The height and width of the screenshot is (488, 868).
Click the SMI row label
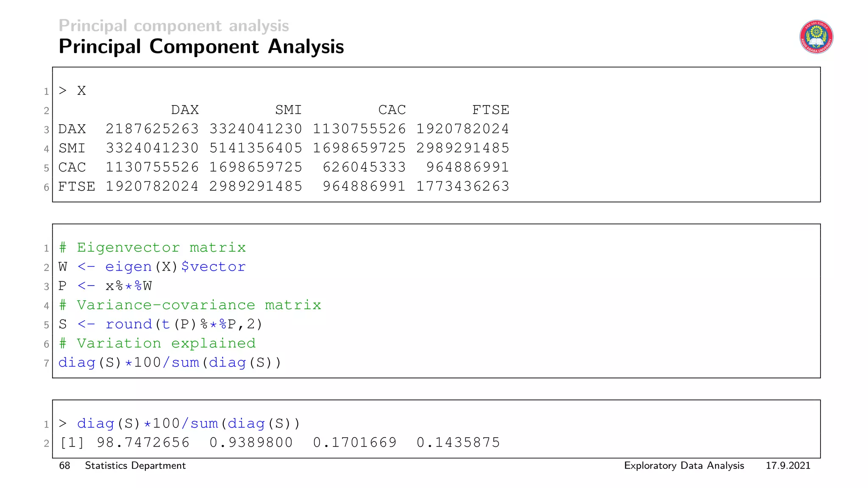[x=72, y=148]
